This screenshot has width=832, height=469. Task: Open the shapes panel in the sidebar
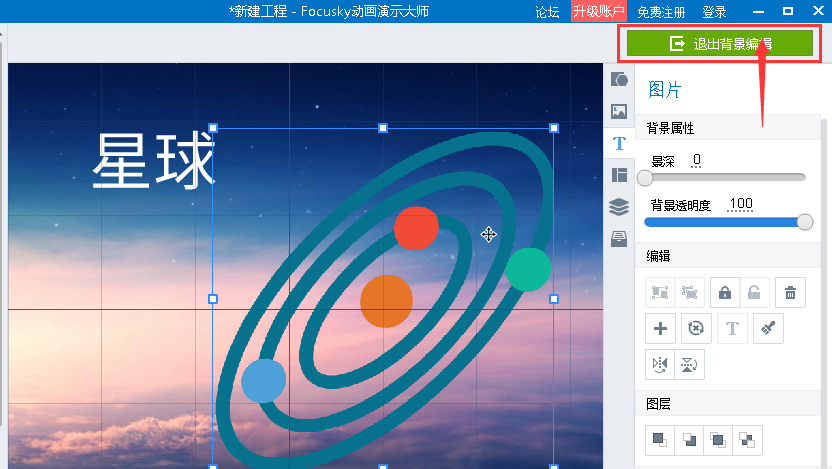click(x=619, y=80)
